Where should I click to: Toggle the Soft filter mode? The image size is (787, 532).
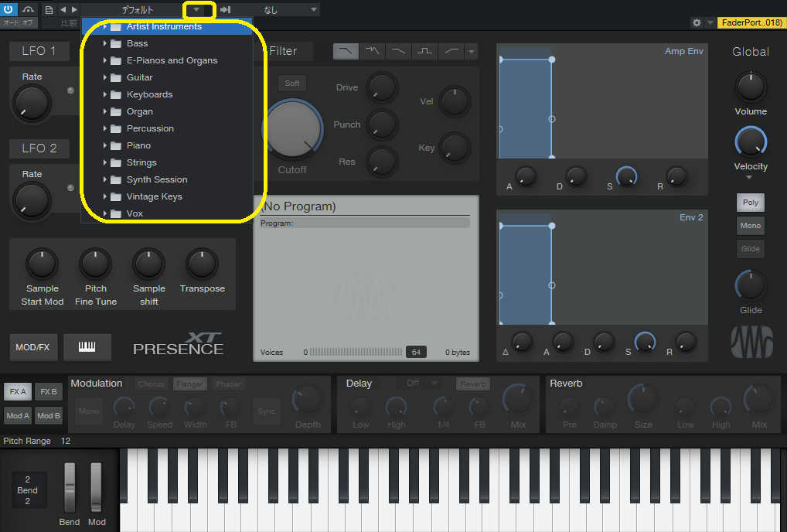point(292,84)
